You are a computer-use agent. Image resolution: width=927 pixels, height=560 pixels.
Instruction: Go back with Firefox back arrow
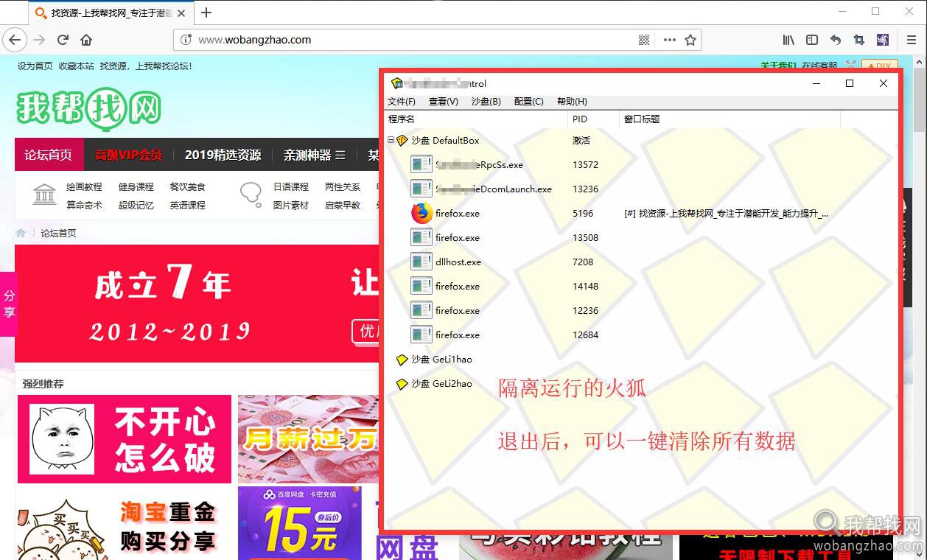(x=15, y=40)
